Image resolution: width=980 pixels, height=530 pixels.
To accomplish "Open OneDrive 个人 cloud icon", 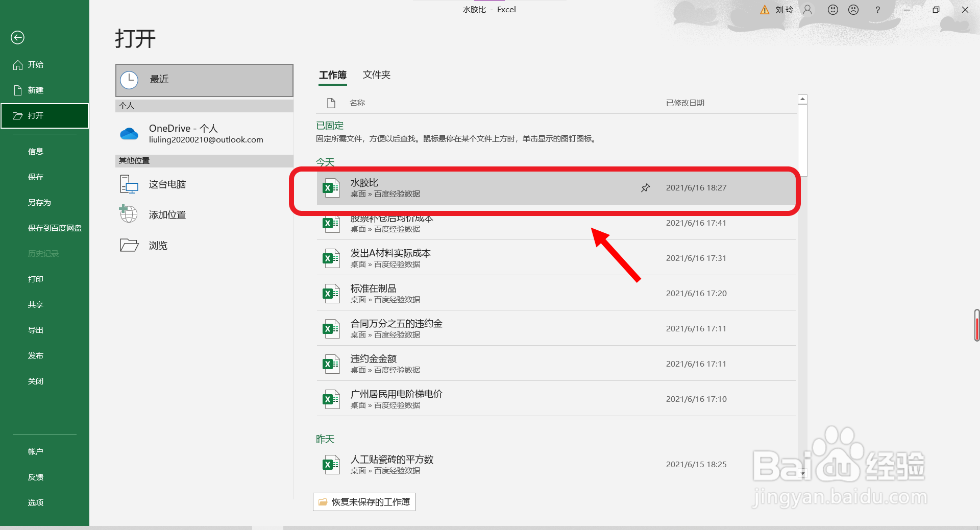I will 129,134.
